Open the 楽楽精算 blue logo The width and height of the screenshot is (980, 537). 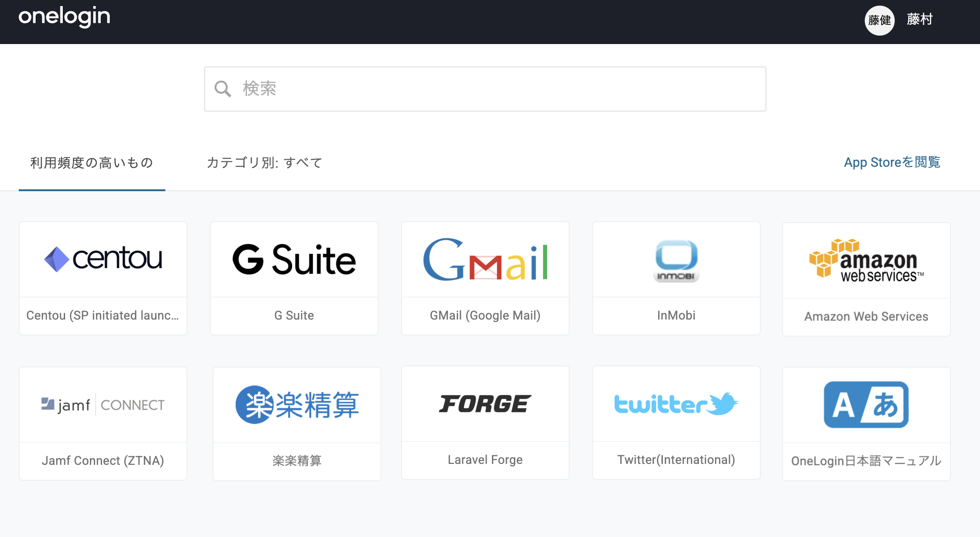(x=297, y=405)
